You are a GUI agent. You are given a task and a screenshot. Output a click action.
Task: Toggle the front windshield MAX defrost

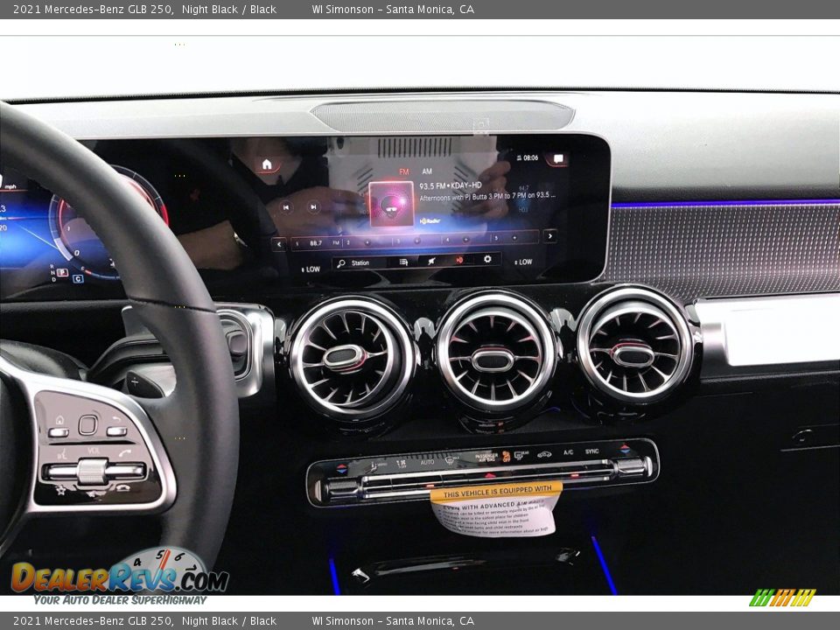click(x=451, y=461)
